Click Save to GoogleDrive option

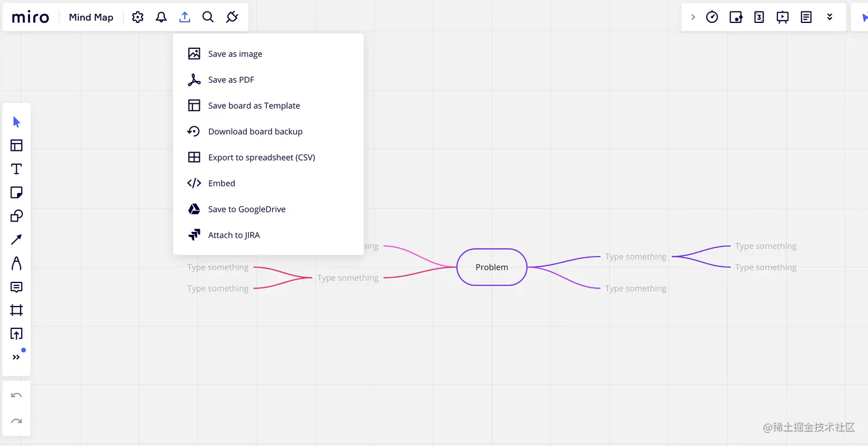click(x=246, y=209)
